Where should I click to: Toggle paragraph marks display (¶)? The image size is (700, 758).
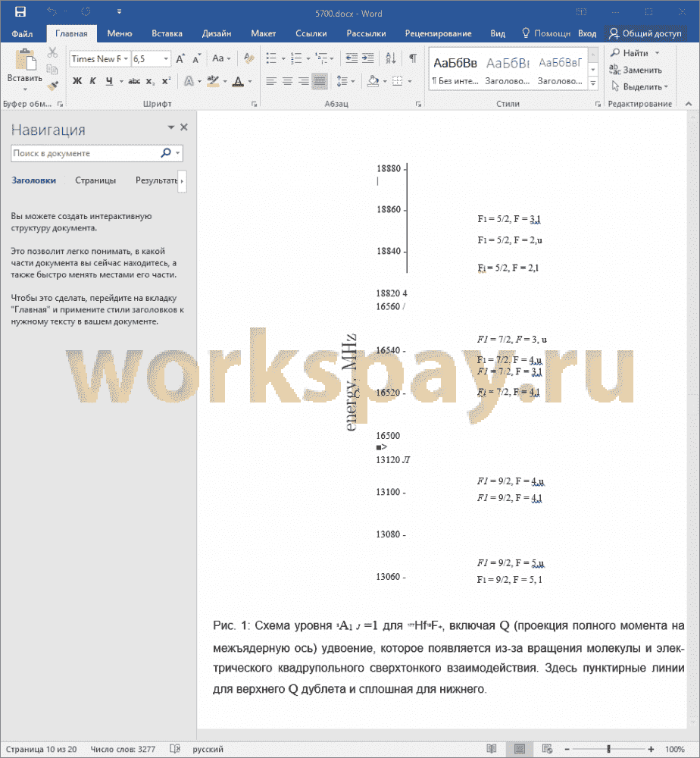click(x=413, y=58)
